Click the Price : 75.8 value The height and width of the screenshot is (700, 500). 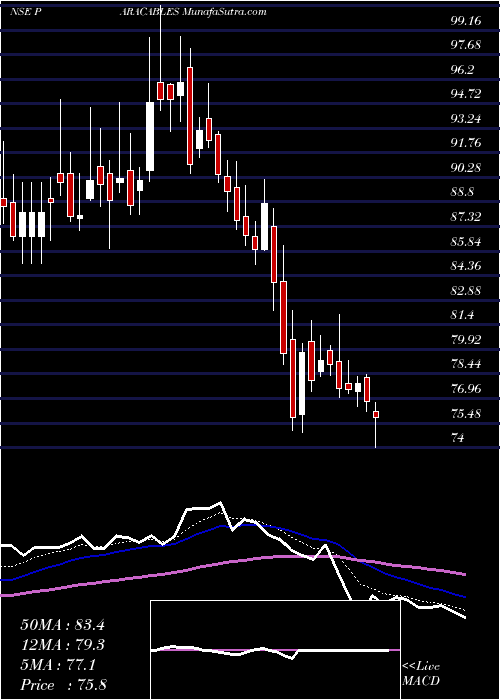[63, 685]
